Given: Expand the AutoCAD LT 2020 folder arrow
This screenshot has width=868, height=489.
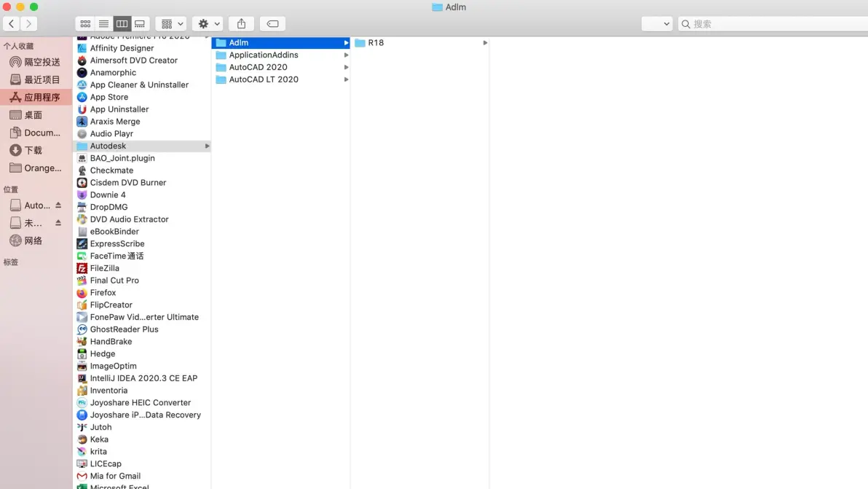Looking at the screenshot, I should click(346, 79).
